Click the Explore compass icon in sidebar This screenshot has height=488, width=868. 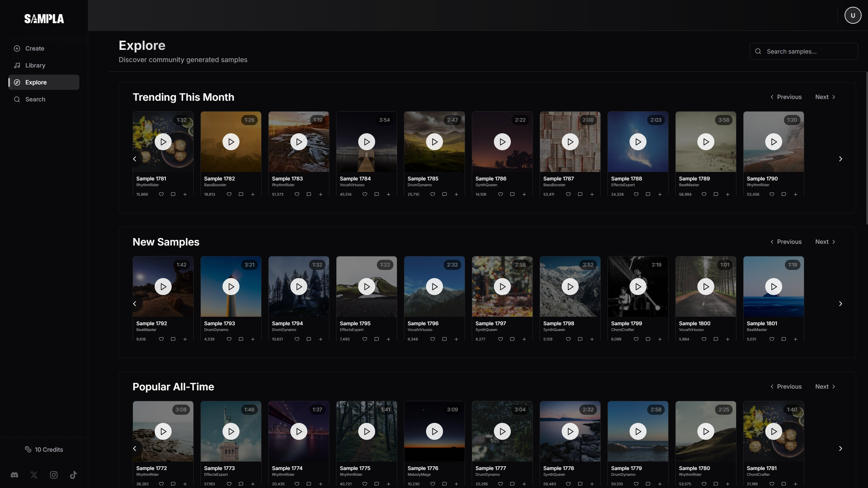[17, 82]
